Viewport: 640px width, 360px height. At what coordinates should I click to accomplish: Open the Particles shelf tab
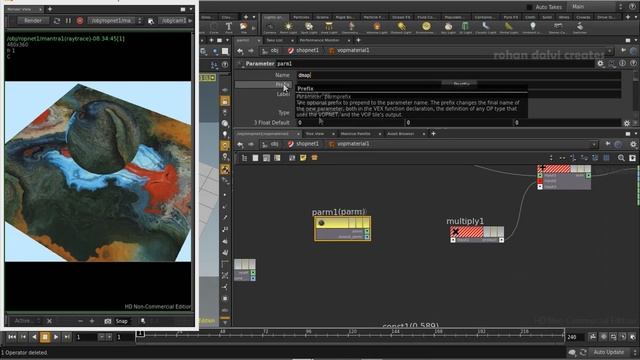click(x=301, y=17)
